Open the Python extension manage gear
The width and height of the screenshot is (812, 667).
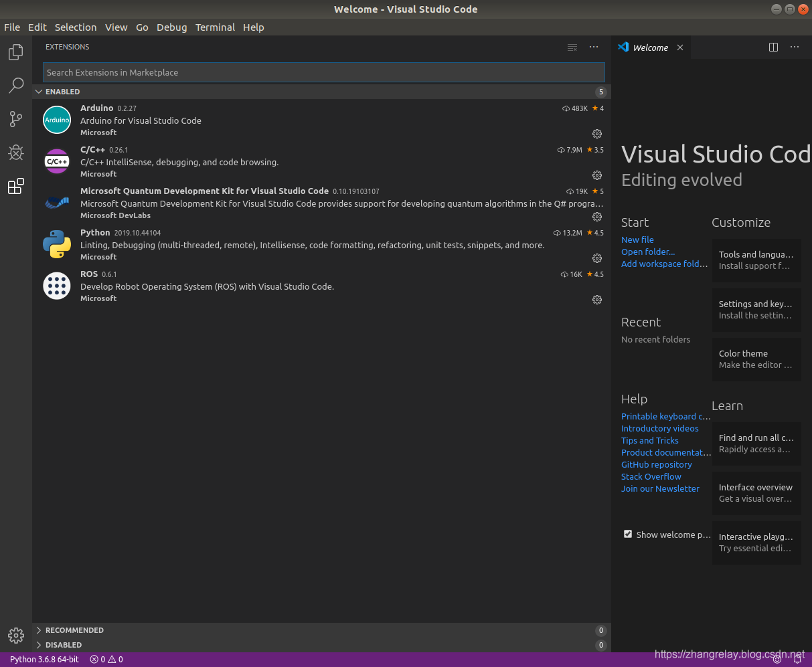[597, 258]
